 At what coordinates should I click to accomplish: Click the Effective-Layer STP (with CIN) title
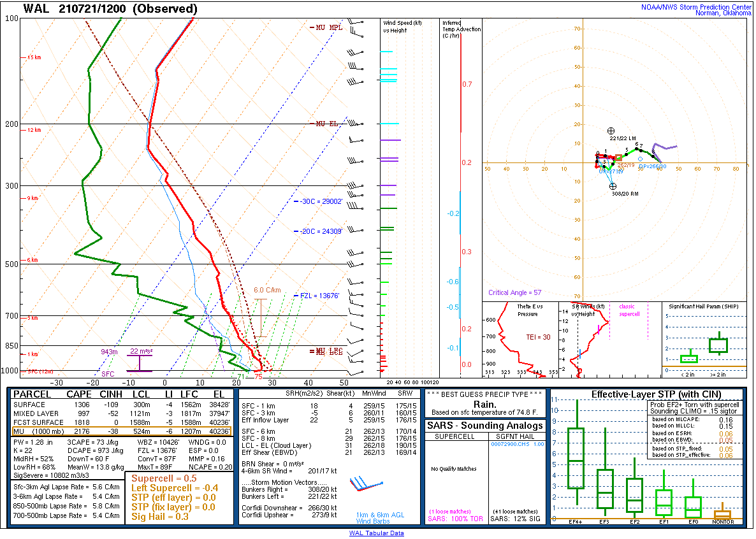pyautogui.click(x=656, y=394)
